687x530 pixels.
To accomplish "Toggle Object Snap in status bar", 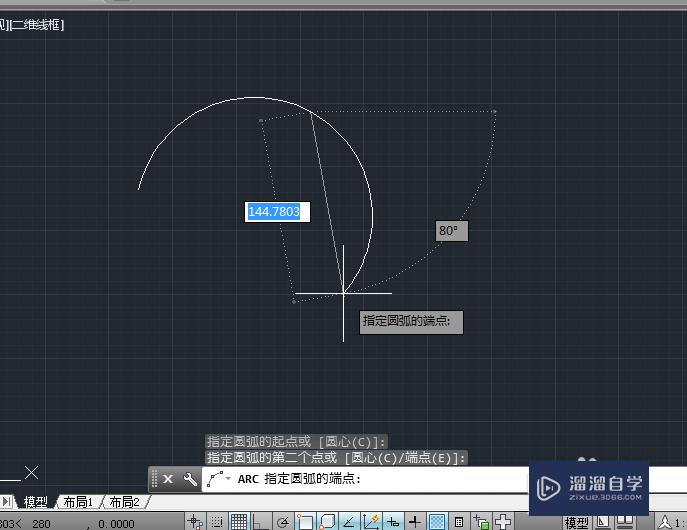I will [x=305, y=522].
